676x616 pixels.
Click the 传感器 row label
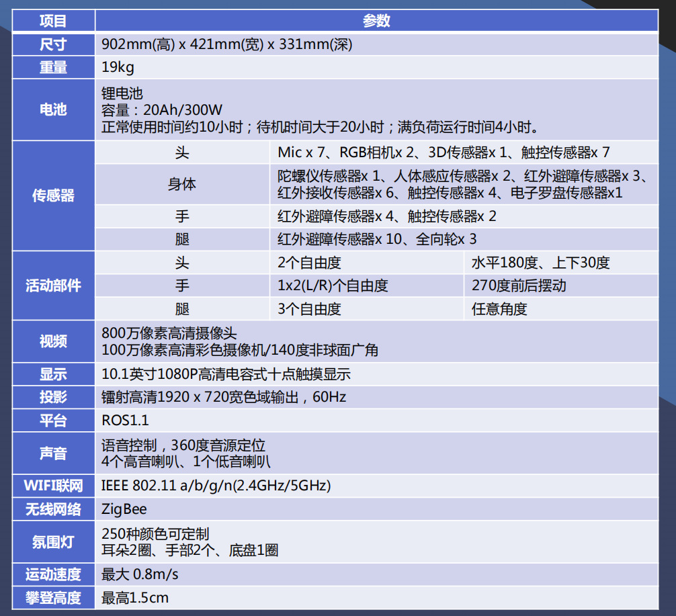pyautogui.click(x=54, y=195)
